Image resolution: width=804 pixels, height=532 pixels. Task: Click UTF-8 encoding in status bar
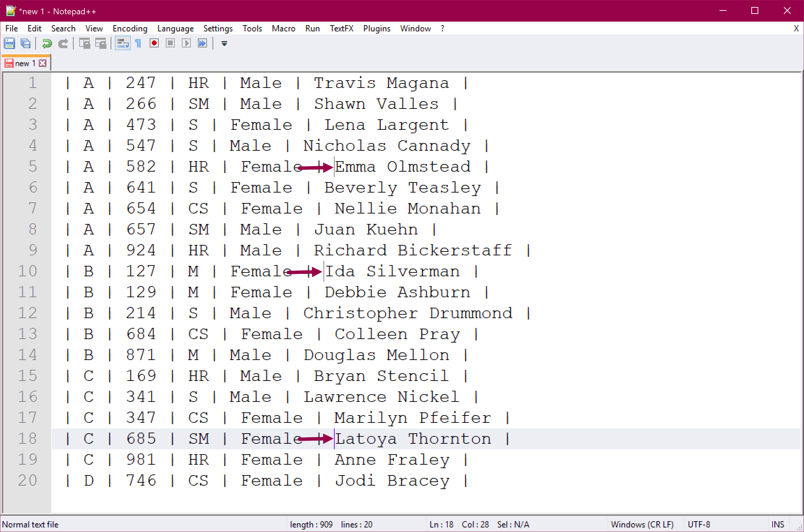[x=699, y=524]
